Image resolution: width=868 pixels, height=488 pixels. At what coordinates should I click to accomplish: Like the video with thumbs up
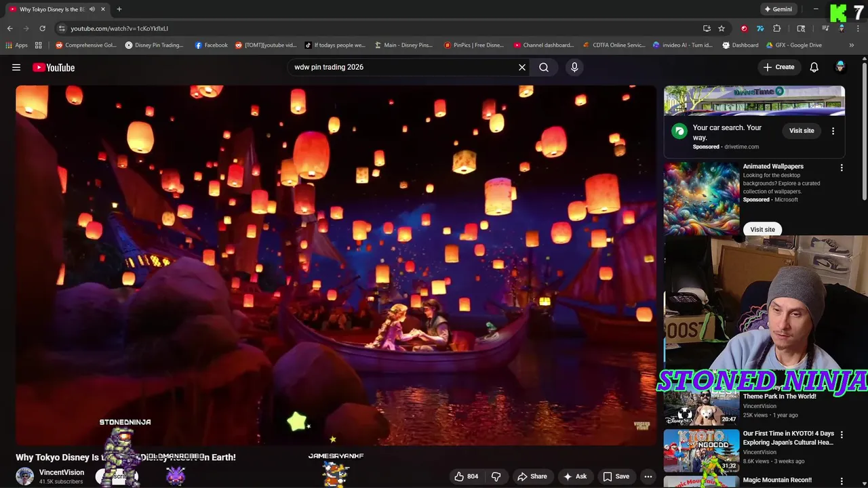click(467, 476)
